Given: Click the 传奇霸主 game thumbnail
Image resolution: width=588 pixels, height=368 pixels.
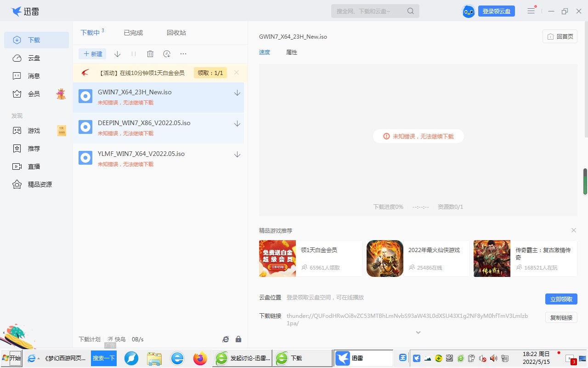Looking at the screenshot, I should tap(492, 258).
